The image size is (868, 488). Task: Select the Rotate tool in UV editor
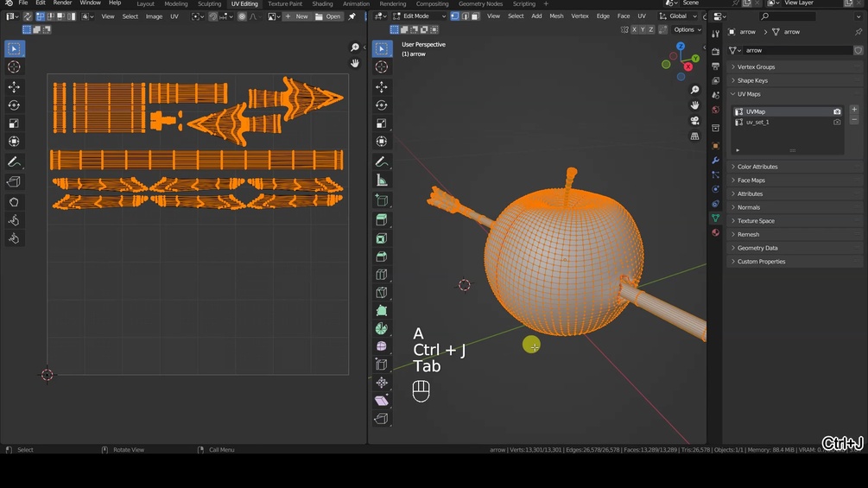[x=14, y=105]
